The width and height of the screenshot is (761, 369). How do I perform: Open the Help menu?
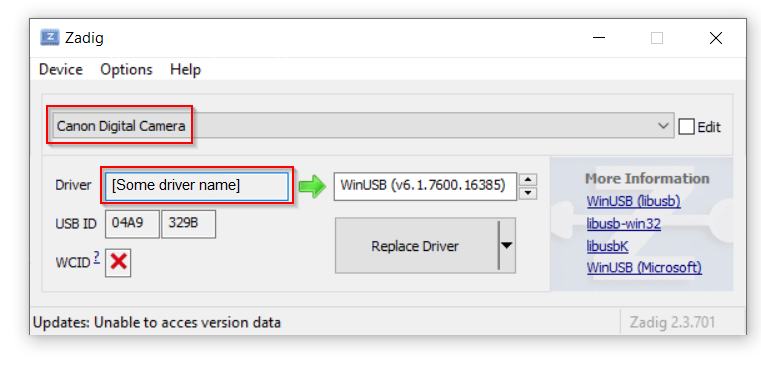(x=185, y=69)
